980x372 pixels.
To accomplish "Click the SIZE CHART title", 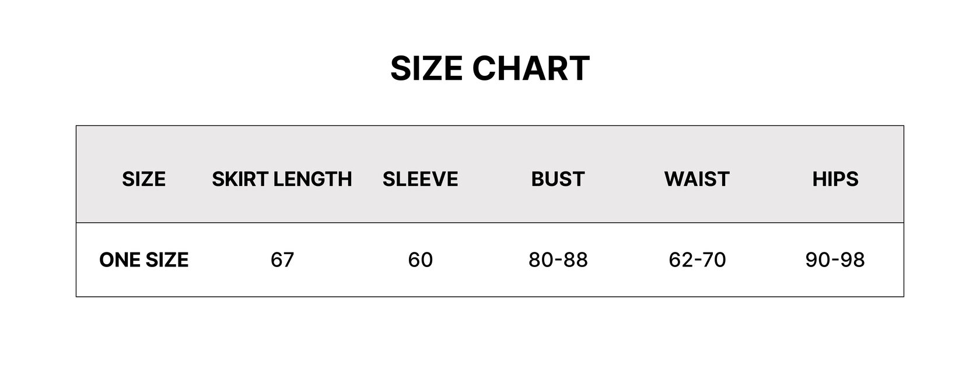I will click(490, 68).
